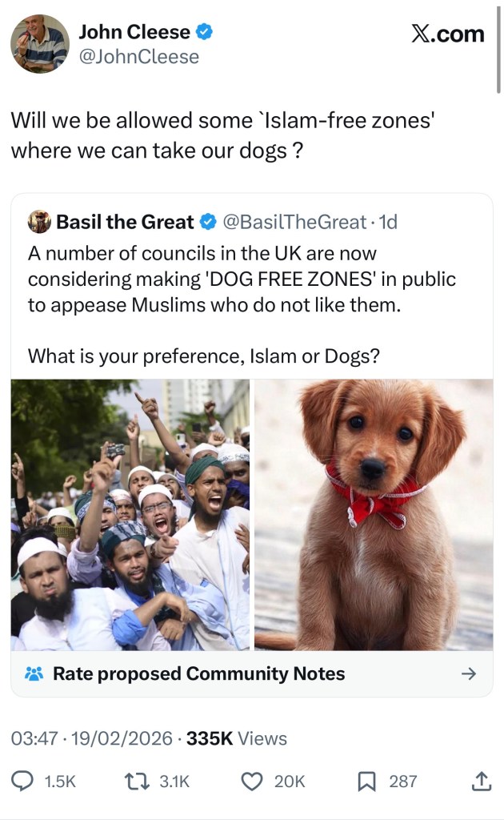Tap Basil the Great's verified badge
The height and width of the screenshot is (820, 504).
pos(208,222)
